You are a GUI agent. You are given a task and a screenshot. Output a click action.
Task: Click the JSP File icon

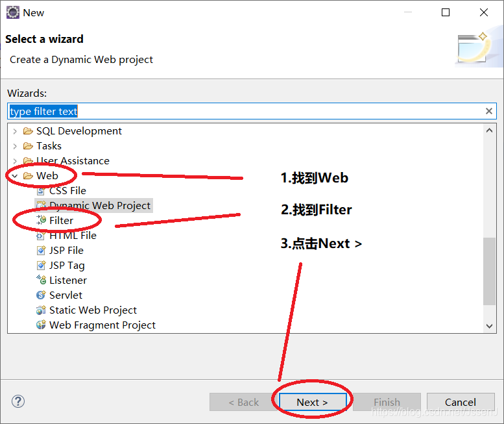tap(41, 250)
